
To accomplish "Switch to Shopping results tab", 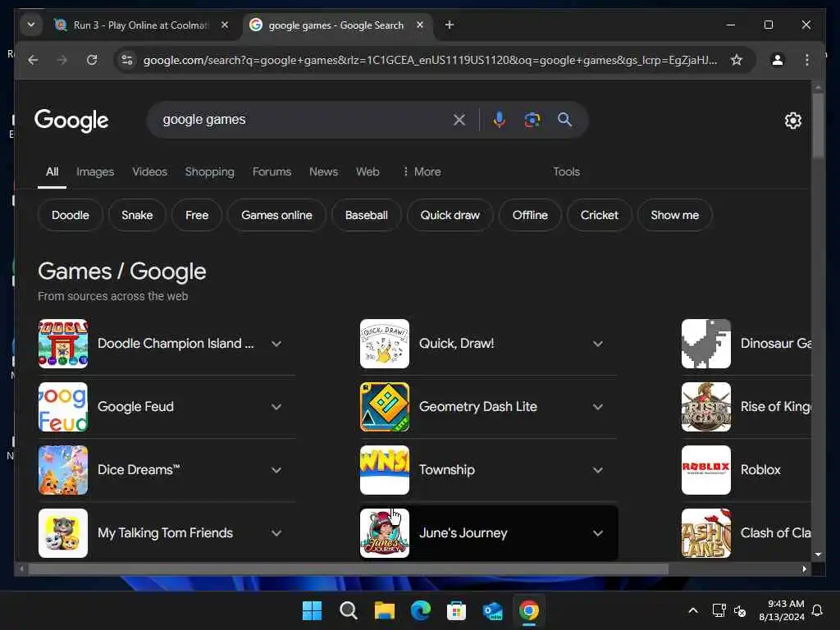I will (x=209, y=172).
